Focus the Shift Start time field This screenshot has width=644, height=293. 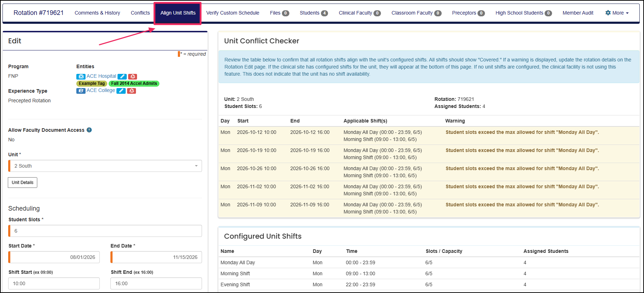[x=54, y=283]
